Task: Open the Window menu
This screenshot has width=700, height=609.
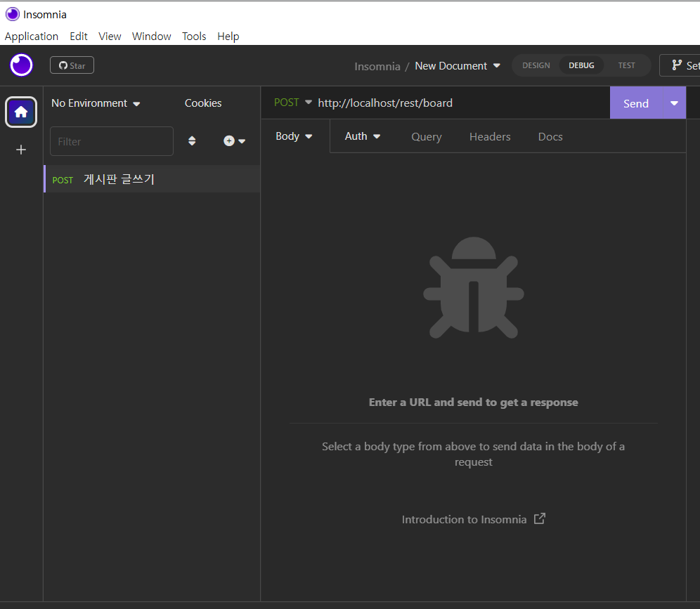Action: (151, 36)
